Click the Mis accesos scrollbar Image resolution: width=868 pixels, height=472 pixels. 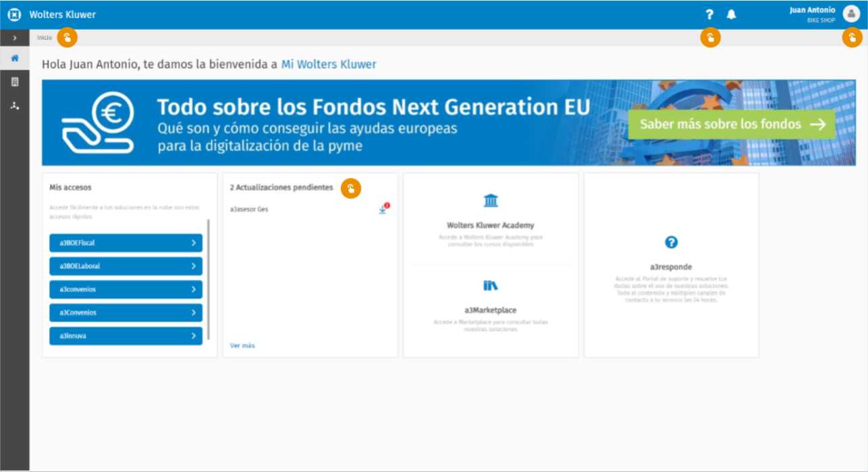tap(208, 278)
